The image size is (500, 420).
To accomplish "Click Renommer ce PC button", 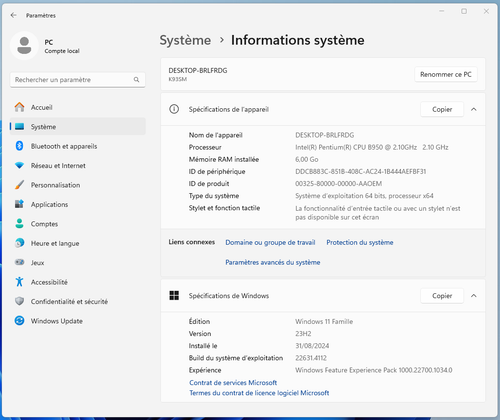I will coord(446,74).
